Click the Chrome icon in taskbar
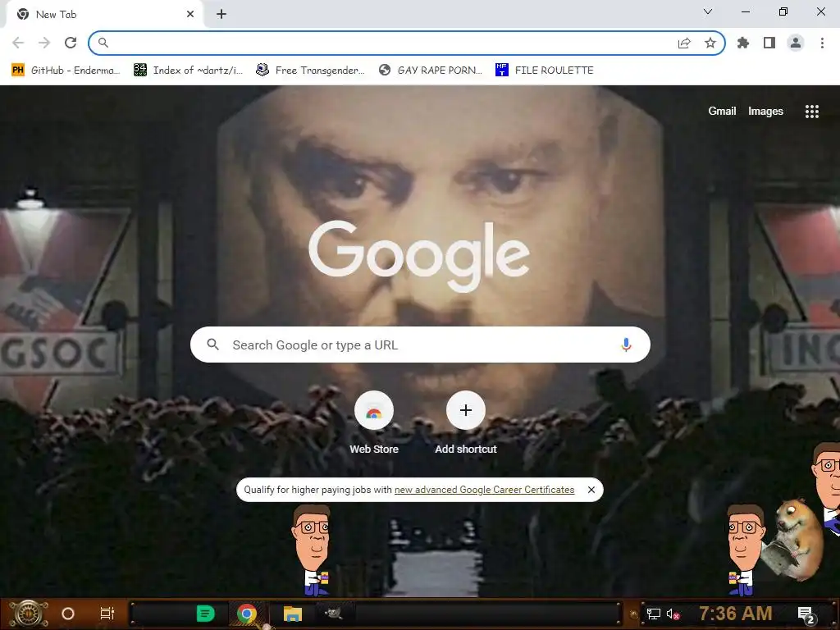 [x=247, y=614]
